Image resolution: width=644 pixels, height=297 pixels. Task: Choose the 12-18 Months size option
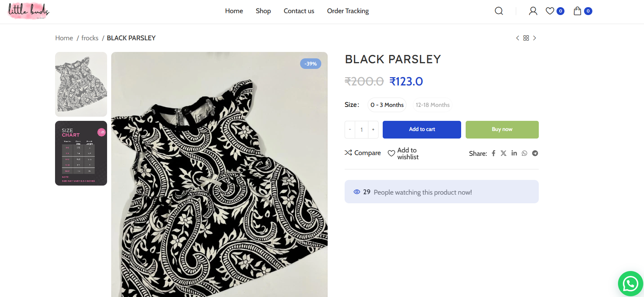432,105
